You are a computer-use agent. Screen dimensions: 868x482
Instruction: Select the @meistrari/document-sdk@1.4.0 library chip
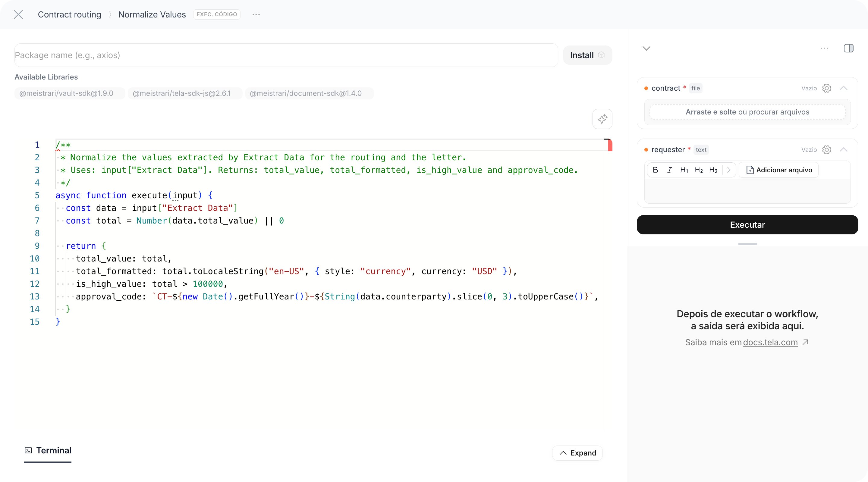[309, 93]
